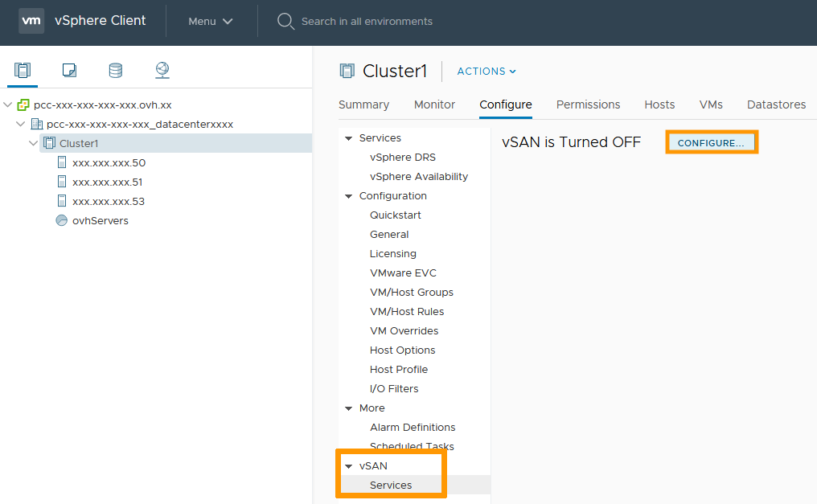817x504 pixels.
Task: Select Services under vSAN
Action: (x=391, y=485)
